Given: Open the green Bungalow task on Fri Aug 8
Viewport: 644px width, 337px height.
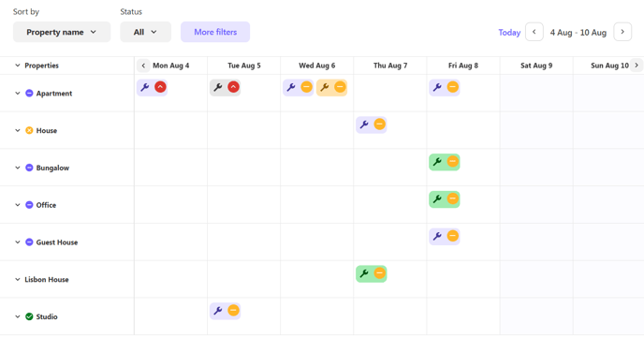Looking at the screenshot, I should click(x=445, y=162).
